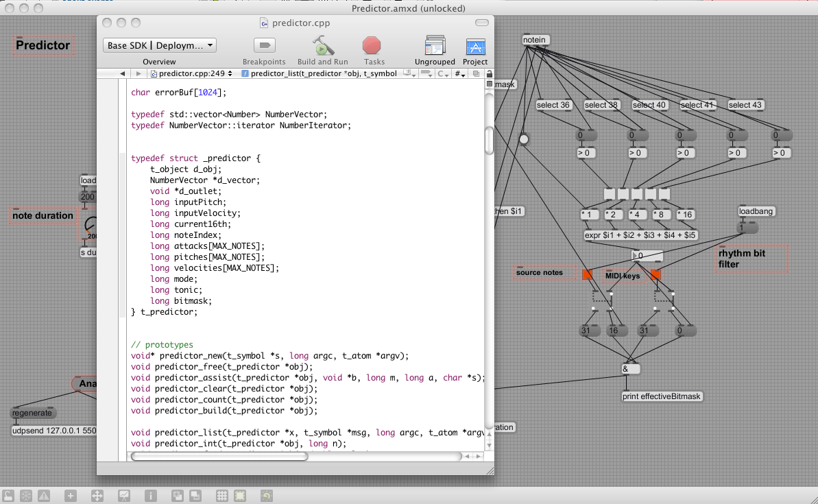The width and height of the screenshot is (818, 504).
Task: Click the predictor.cpp document icon in title bar
Action: point(265,23)
